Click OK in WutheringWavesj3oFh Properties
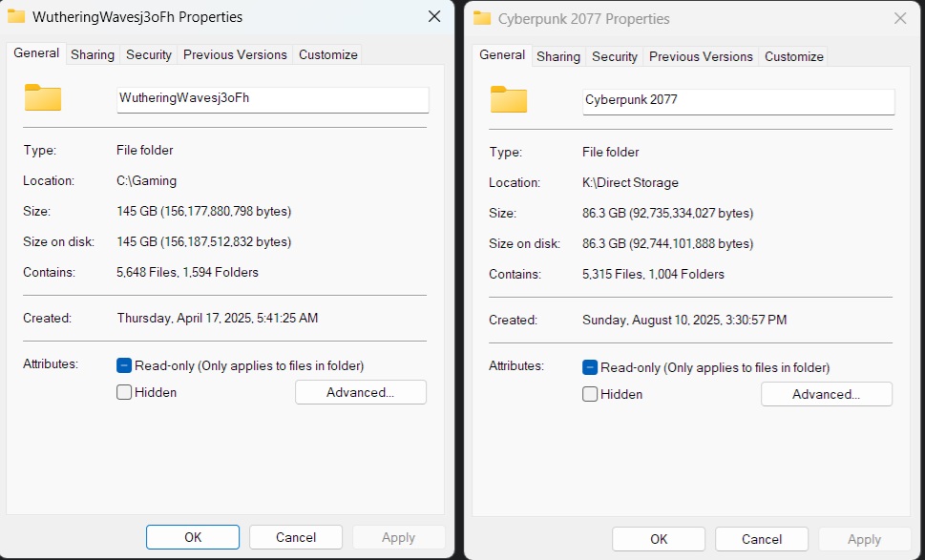Screen dimensions: 925x560 pyautogui.click(x=193, y=537)
